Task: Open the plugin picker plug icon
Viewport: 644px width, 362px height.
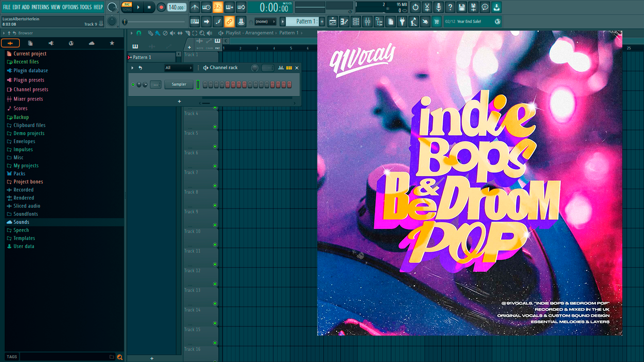Action: (x=402, y=21)
